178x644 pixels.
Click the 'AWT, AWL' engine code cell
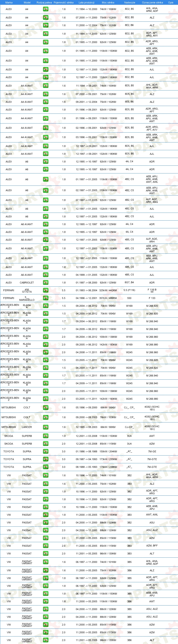click(152, 515)
